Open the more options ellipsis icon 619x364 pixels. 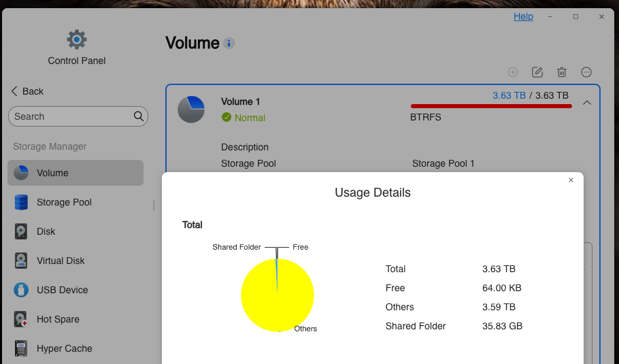click(586, 72)
